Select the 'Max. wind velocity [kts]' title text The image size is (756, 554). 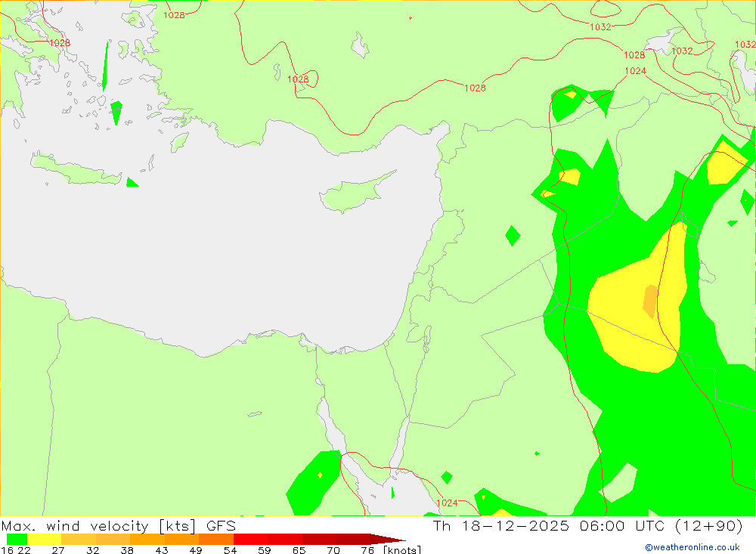pyautogui.click(x=98, y=525)
